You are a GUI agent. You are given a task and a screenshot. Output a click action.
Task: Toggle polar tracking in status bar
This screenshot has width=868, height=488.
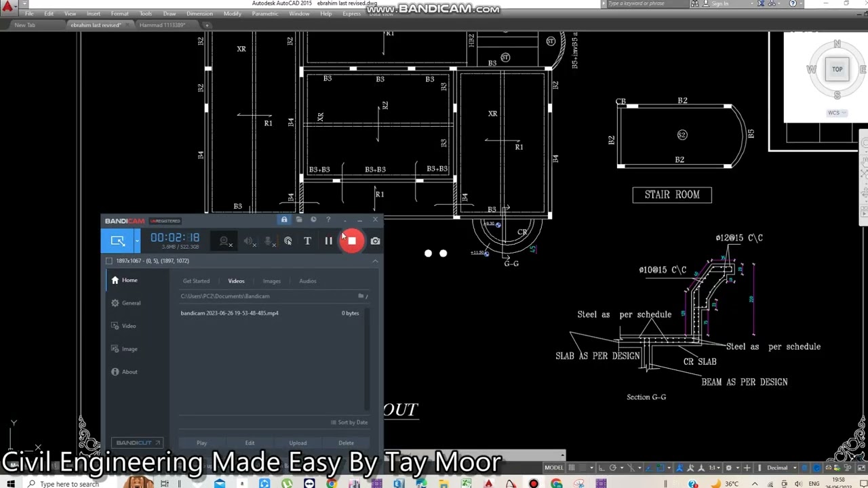pos(613,468)
